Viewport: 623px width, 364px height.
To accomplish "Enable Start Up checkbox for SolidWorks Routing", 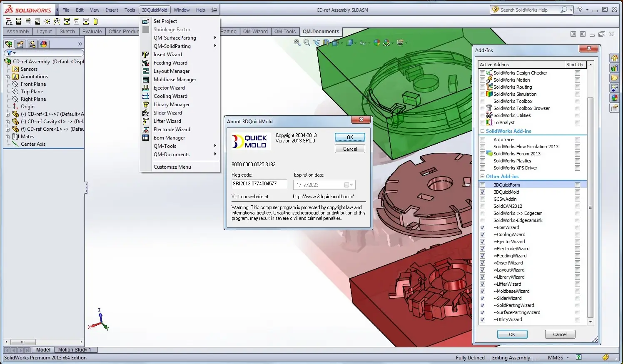I will point(577,87).
